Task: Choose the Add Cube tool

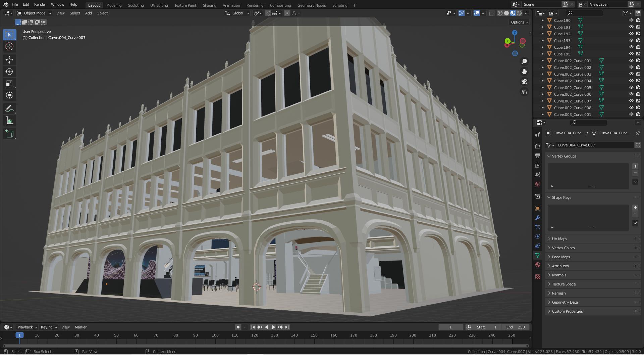Action: coord(9,134)
